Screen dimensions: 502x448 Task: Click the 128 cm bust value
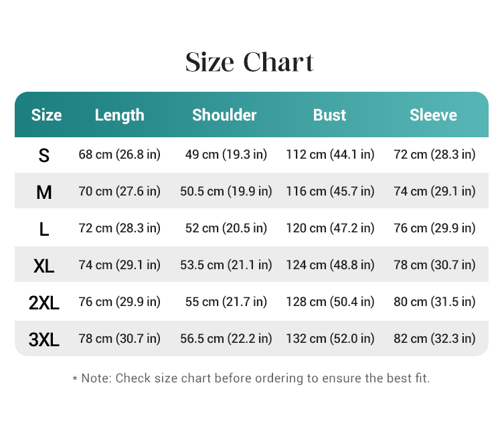point(330,302)
